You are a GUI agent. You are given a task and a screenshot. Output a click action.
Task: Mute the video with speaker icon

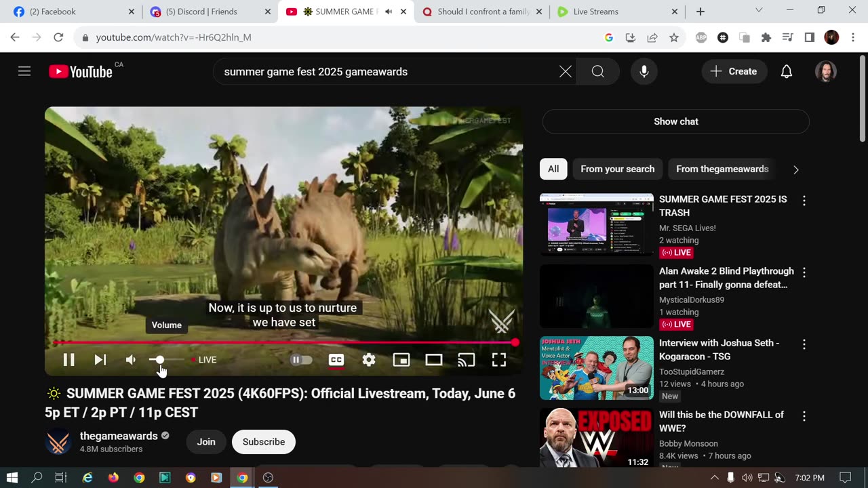pos(131,360)
